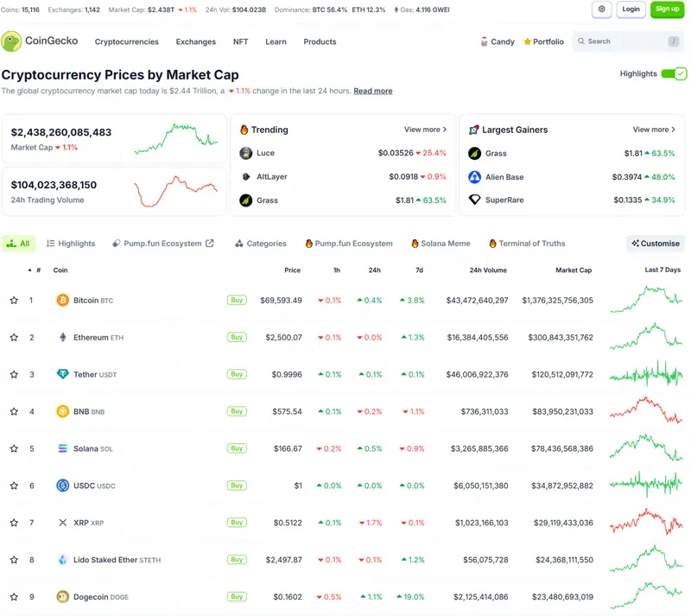
Task: Open Bitcoin's Last 7 Days sparkline
Action: (x=646, y=299)
